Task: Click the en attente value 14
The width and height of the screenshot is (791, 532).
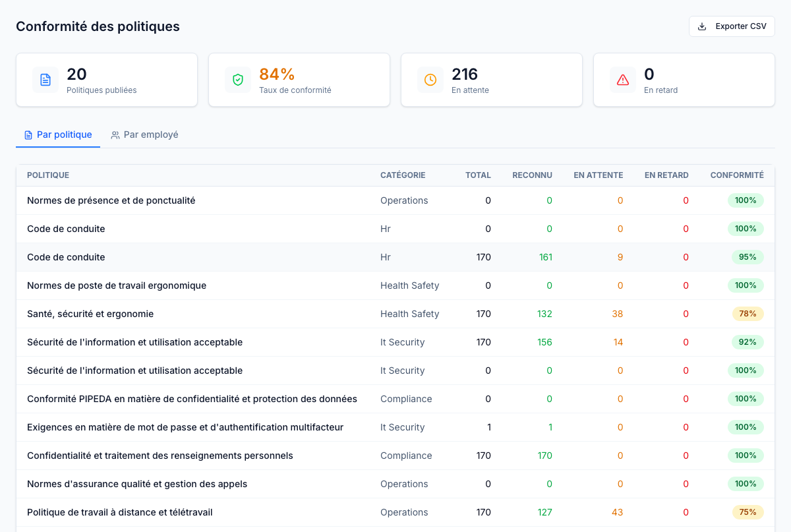Action: point(618,342)
